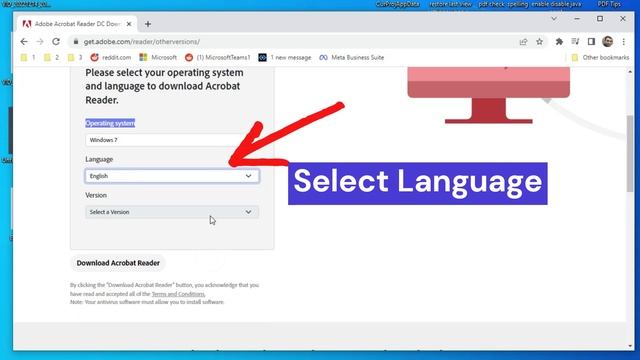The image size is (640, 360).
Task: Open the Operating system Windows 7 dropdown
Action: [x=172, y=140]
